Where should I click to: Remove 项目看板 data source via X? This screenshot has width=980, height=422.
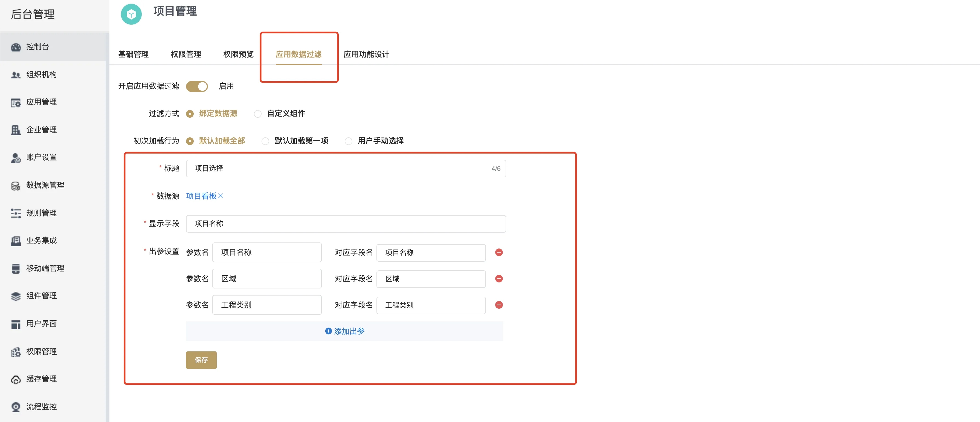(221, 196)
